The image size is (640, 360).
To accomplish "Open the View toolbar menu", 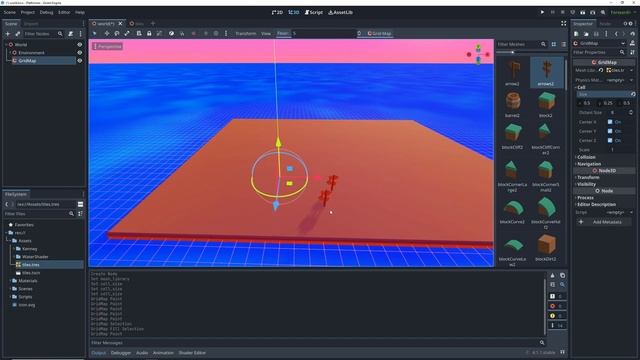I will [x=266, y=33].
